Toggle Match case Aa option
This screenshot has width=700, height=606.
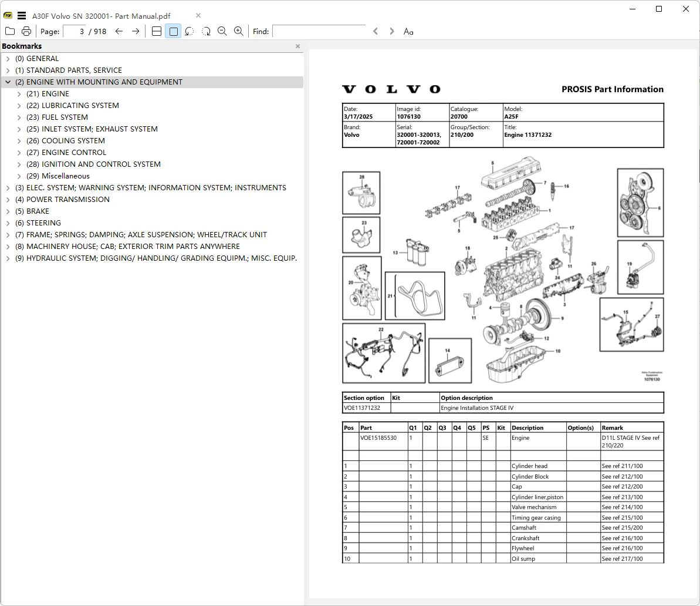pyautogui.click(x=408, y=31)
